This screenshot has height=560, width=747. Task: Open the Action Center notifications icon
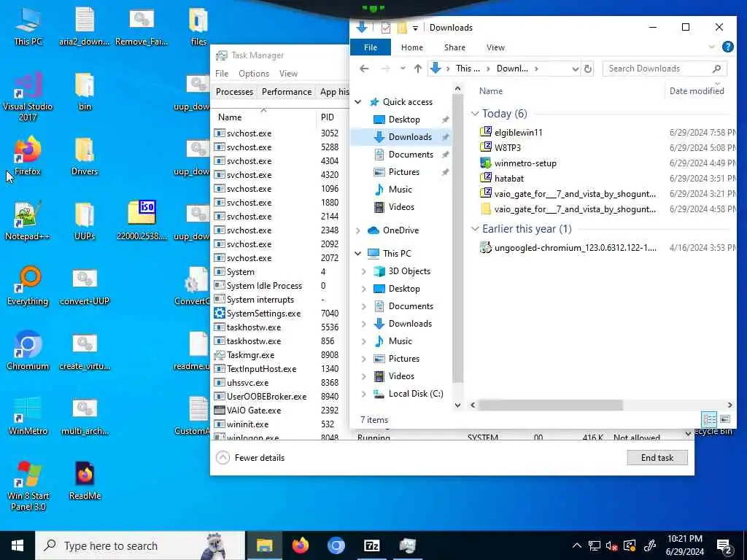tap(724, 546)
